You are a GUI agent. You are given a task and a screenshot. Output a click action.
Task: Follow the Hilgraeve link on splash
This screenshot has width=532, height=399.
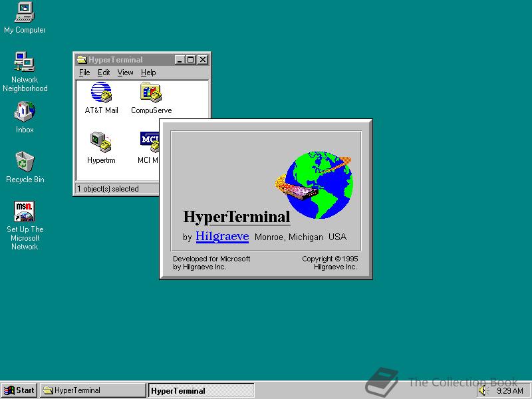point(222,236)
